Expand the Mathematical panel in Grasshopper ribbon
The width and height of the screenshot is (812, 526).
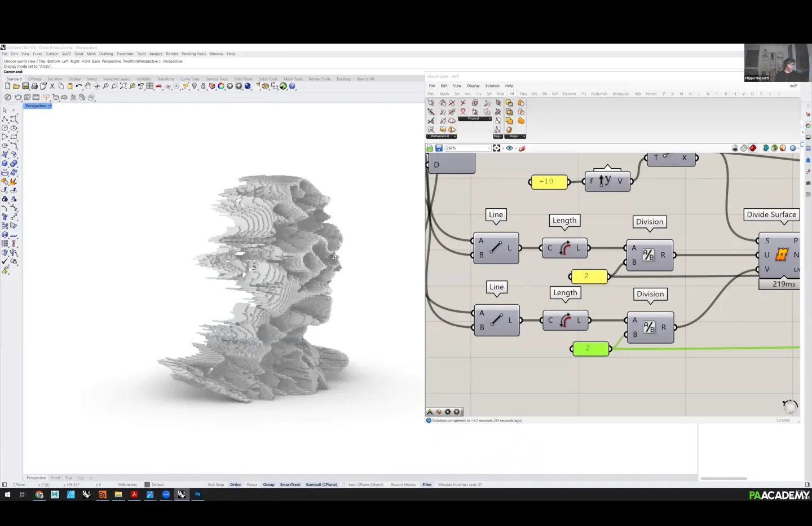click(454, 136)
